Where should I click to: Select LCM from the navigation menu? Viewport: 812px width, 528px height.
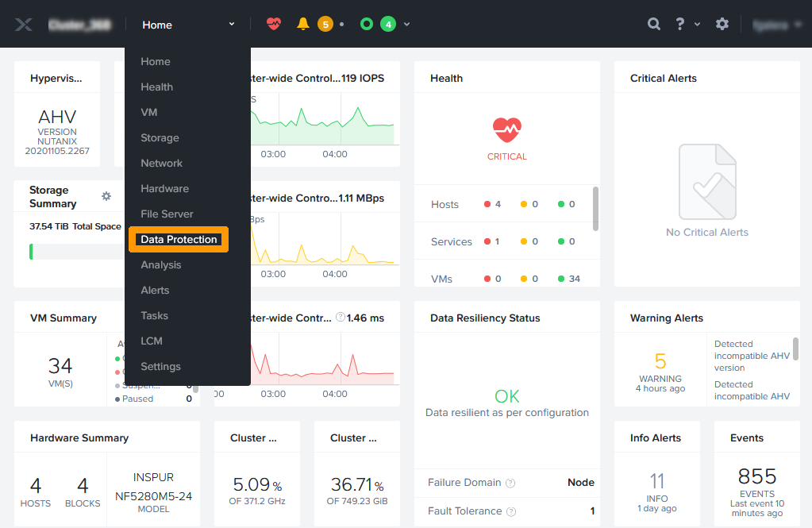[x=152, y=341]
